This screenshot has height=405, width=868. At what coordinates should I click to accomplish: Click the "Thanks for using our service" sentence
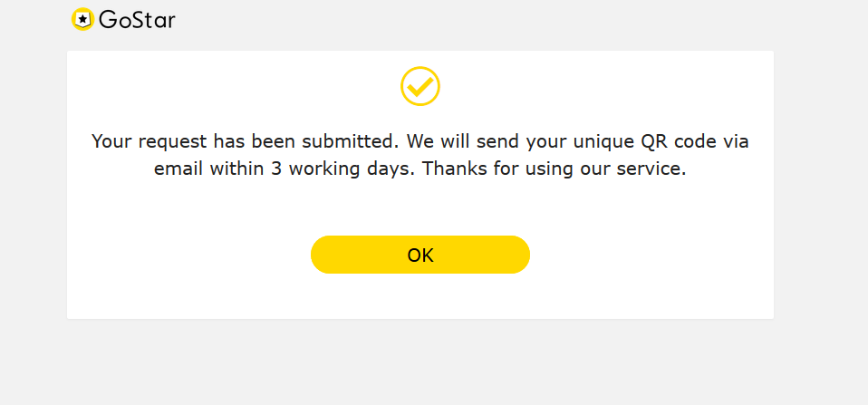pyautogui.click(x=555, y=169)
